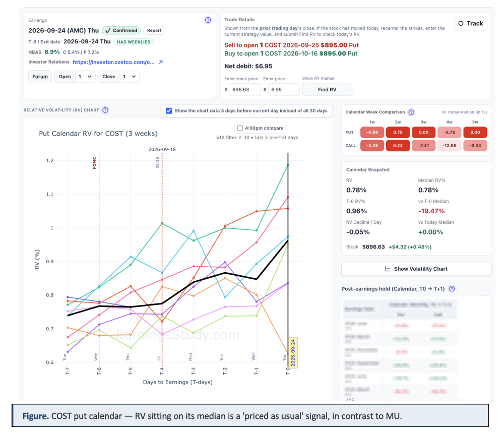The width and height of the screenshot is (504, 436).
Task: Select the CALL 3w cell -7.41
Action: point(424,146)
